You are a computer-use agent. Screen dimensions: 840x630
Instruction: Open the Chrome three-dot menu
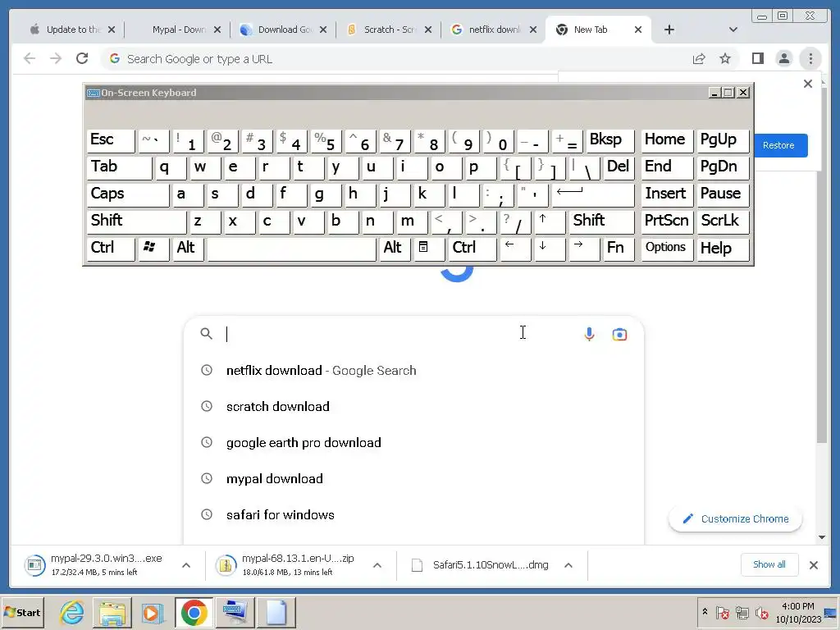pos(810,58)
